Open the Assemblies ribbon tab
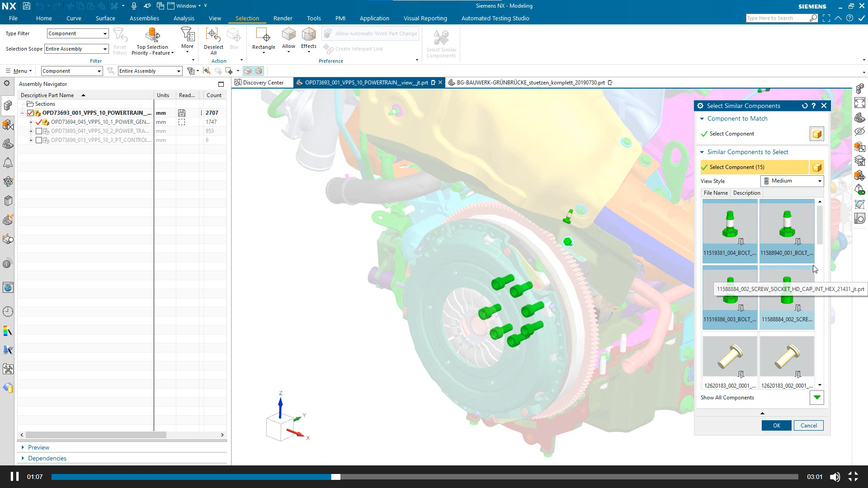868x488 pixels. [x=144, y=18]
